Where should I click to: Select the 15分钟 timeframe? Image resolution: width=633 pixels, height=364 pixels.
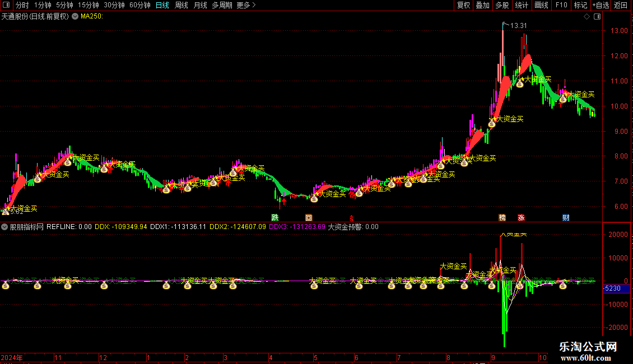pos(88,5)
